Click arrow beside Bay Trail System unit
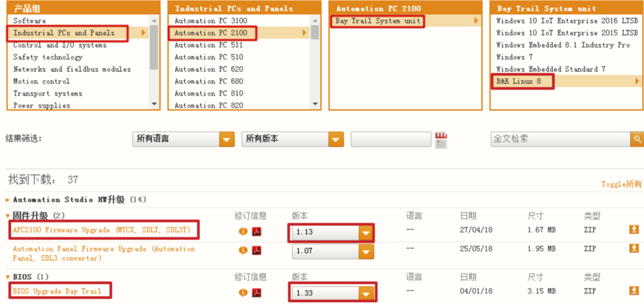 (x=476, y=20)
